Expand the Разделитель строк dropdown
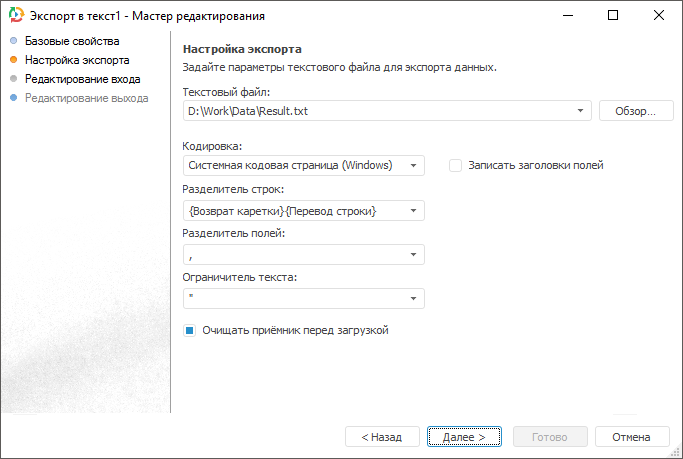Viewport: 683px width, 459px height. pos(414,210)
